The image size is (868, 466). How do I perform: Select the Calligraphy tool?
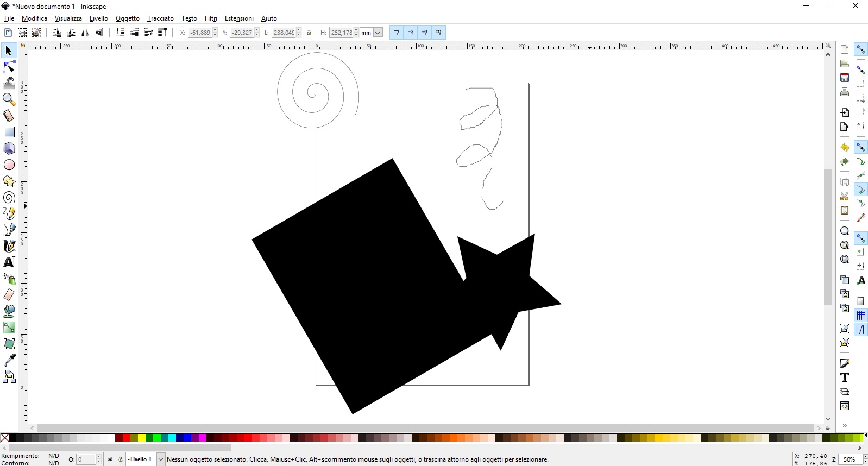tap(9, 246)
